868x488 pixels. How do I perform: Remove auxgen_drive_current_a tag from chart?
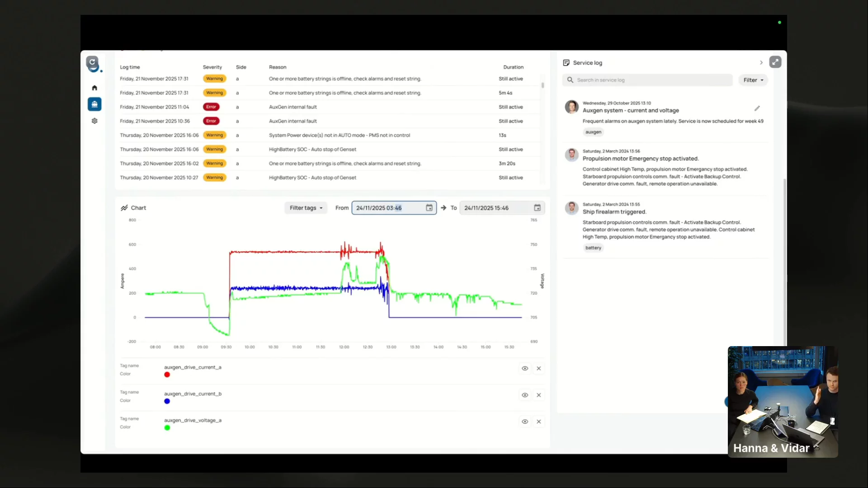[539, 368]
